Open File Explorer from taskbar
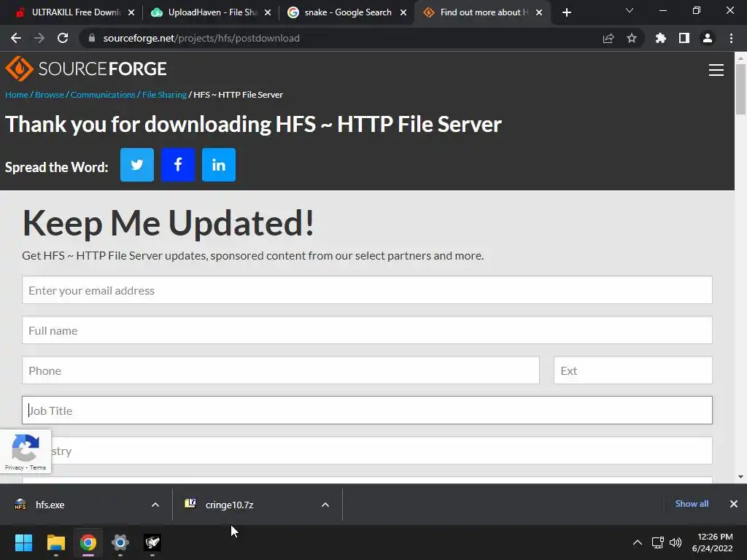Image resolution: width=747 pixels, height=560 pixels. coord(55,542)
